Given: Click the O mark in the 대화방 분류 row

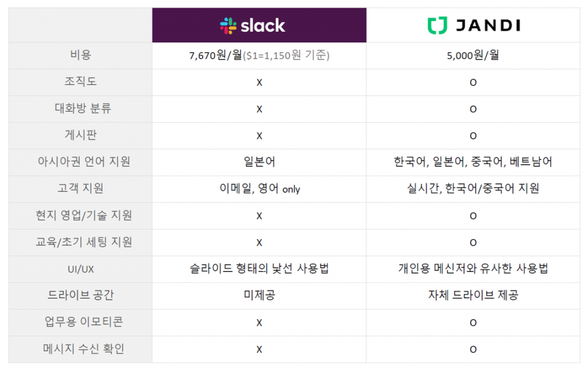Looking at the screenshot, I should 473,109.
